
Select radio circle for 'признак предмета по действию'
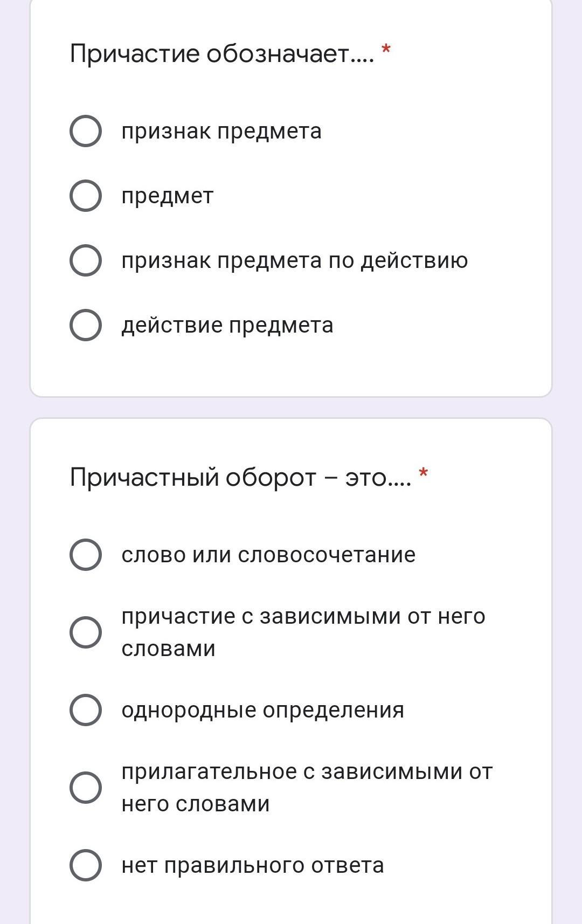click(x=86, y=260)
